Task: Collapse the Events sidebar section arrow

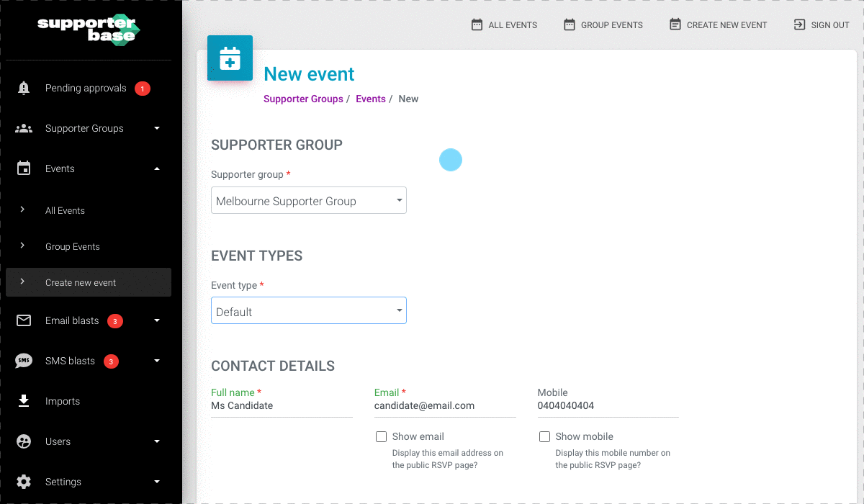Action: [x=157, y=168]
